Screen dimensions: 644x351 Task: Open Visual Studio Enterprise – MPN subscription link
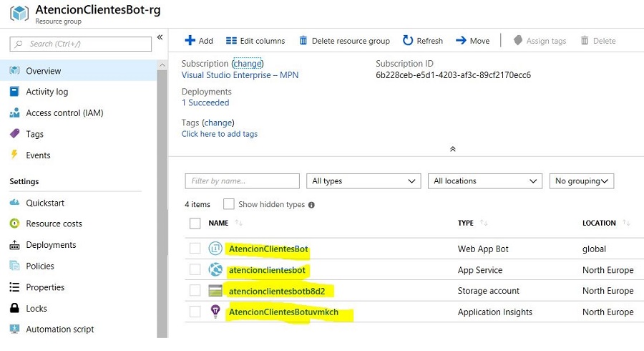tap(240, 75)
